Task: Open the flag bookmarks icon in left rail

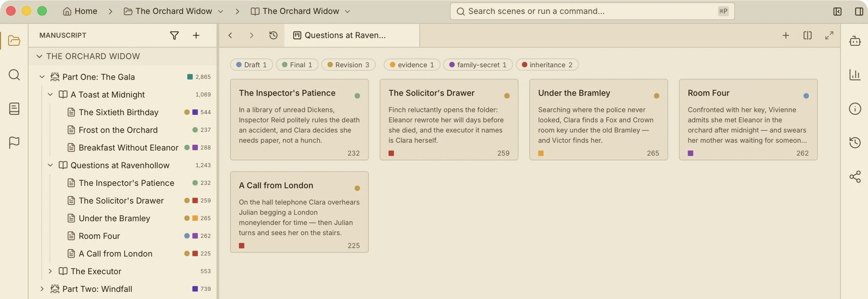Action: click(x=14, y=143)
